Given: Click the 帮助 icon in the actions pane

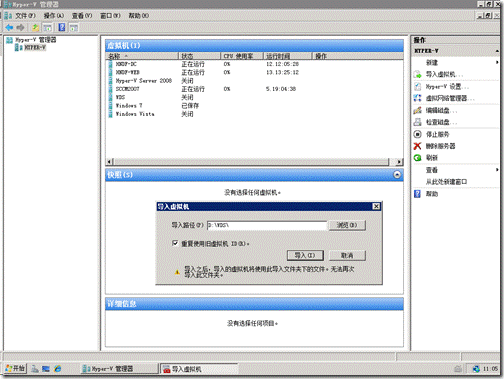Looking at the screenshot, I should pyautogui.click(x=417, y=194).
